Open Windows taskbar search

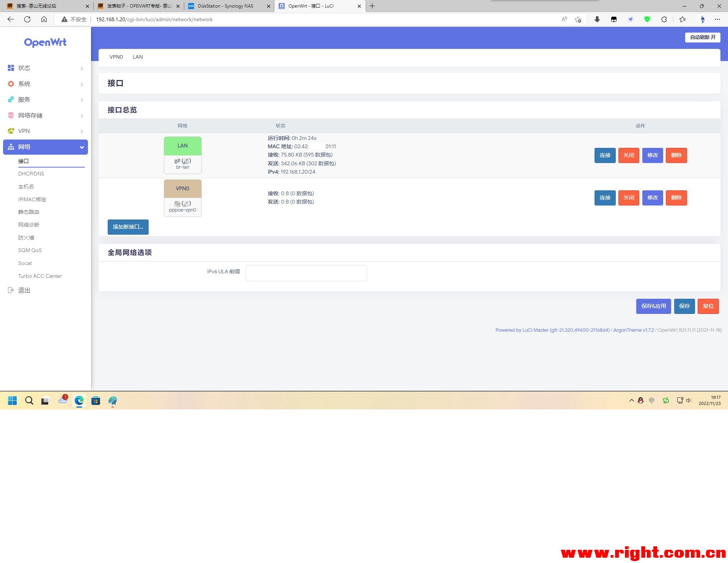(29, 401)
